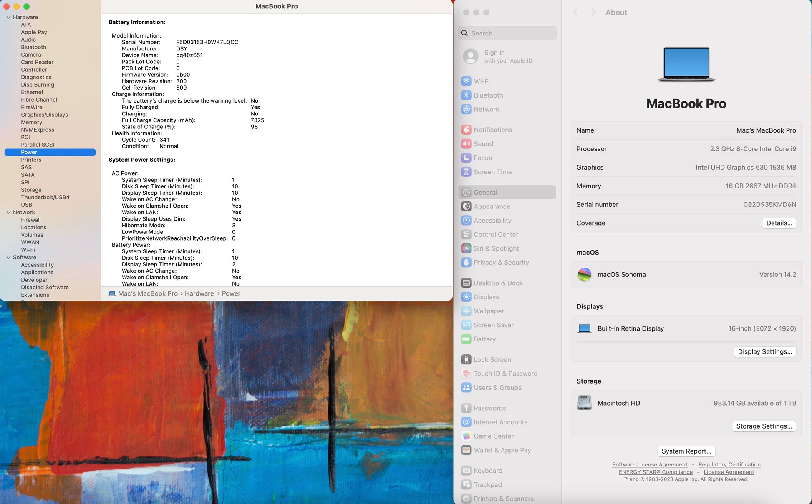The width and height of the screenshot is (812, 504).
Task: Click the Screen Time hourglass icon
Action: [x=466, y=172]
